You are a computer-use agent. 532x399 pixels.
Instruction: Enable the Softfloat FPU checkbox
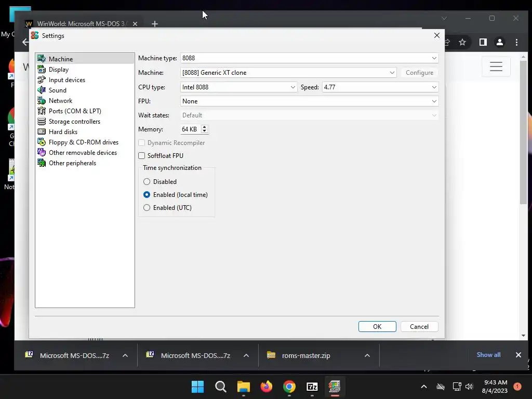click(x=142, y=156)
